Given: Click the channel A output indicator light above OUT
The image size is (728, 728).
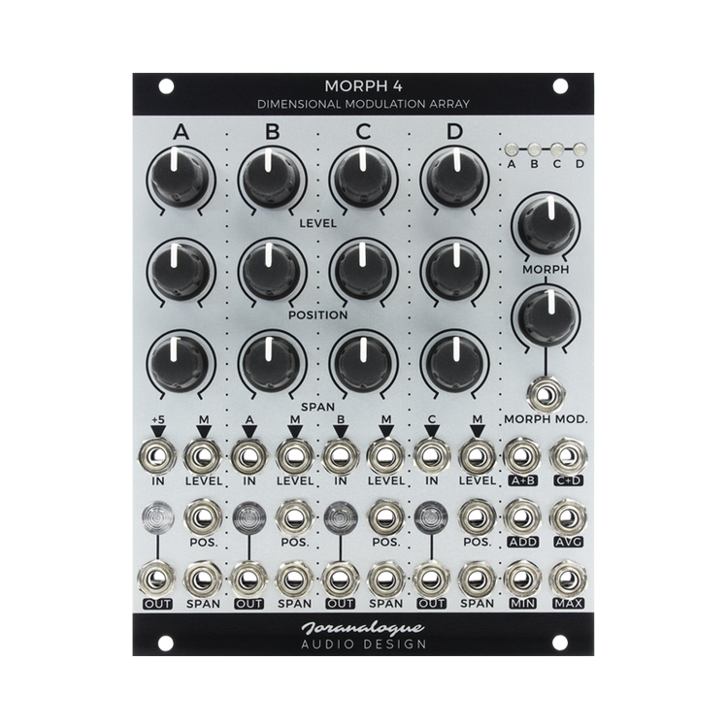Looking at the screenshot, I should [x=158, y=517].
